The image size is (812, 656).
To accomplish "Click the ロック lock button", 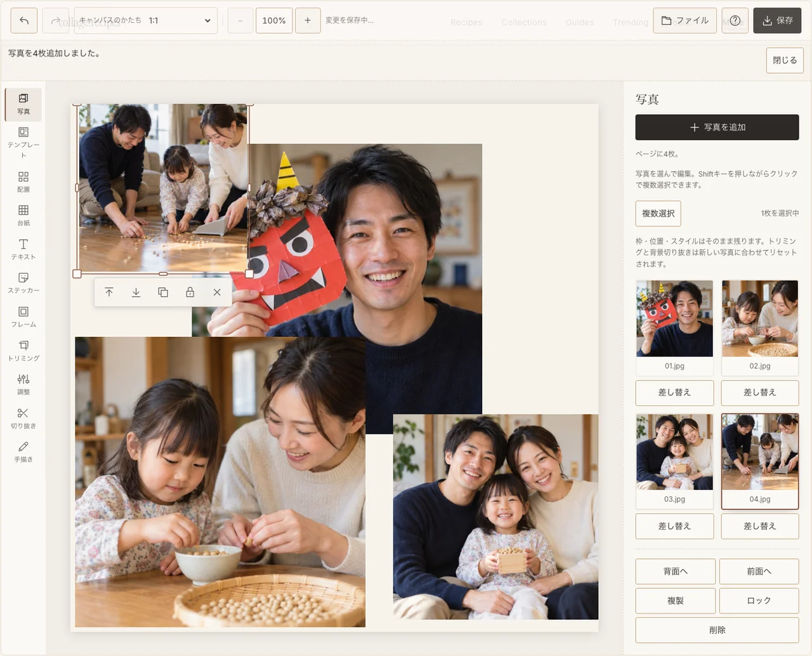I will pos(759,601).
